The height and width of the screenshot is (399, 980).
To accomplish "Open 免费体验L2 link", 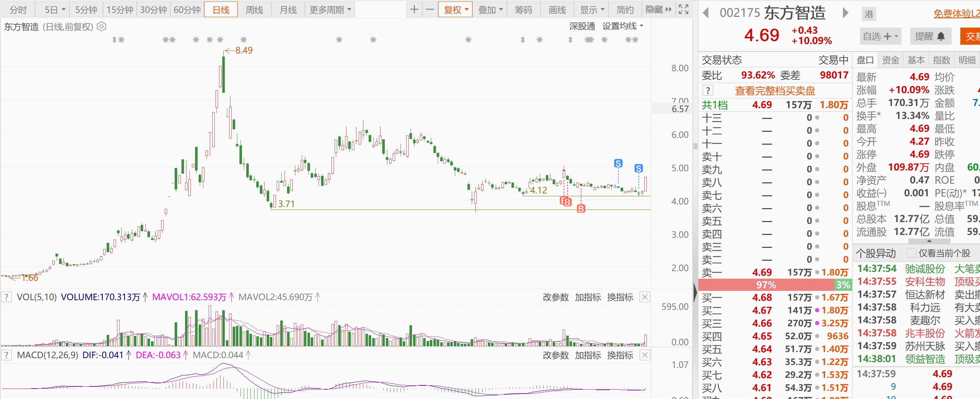I will click(x=956, y=14).
